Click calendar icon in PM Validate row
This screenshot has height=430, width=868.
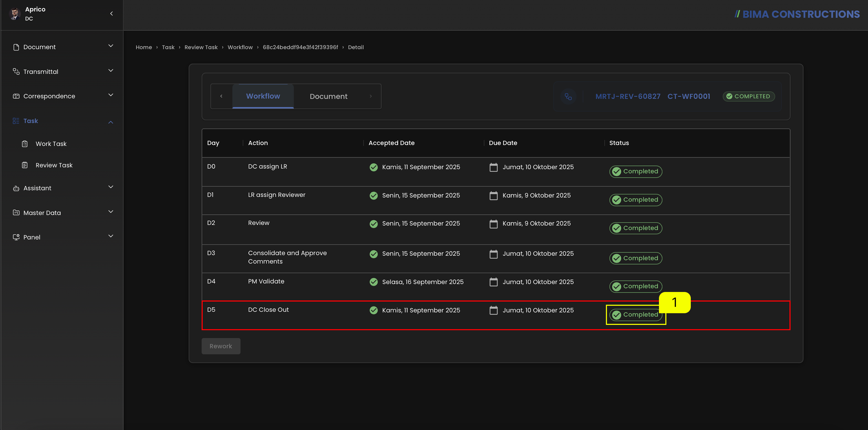pyautogui.click(x=493, y=282)
